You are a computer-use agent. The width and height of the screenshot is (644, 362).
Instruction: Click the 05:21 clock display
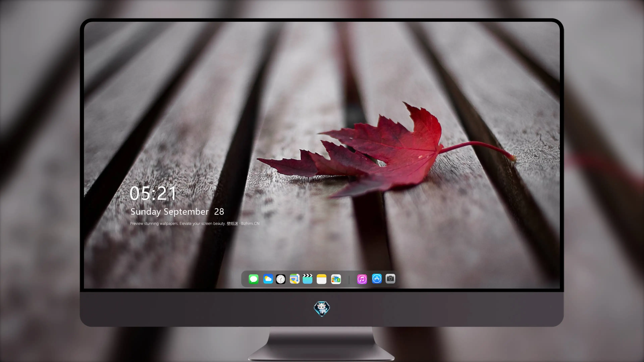pyautogui.click(x=153, y=193)
